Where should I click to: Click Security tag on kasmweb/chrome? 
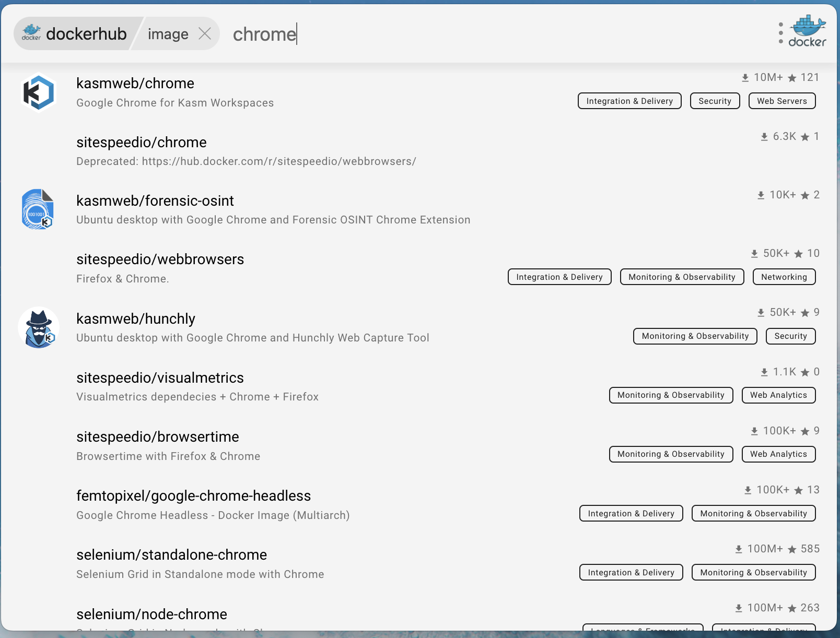point(715,101)
